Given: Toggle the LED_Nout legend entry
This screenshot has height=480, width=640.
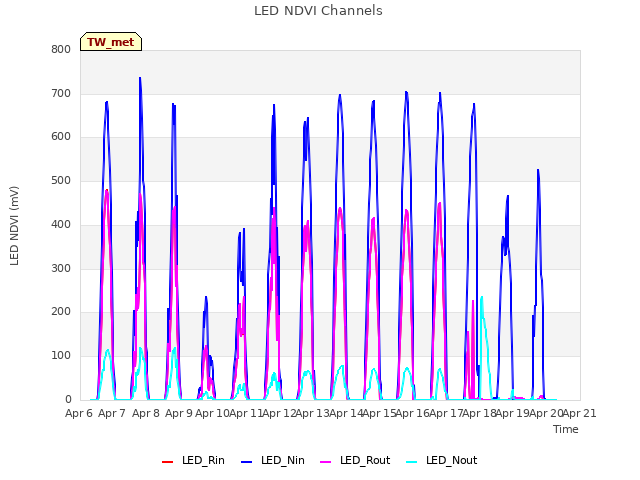Looking at the screenshot, I should coord(442,460).
